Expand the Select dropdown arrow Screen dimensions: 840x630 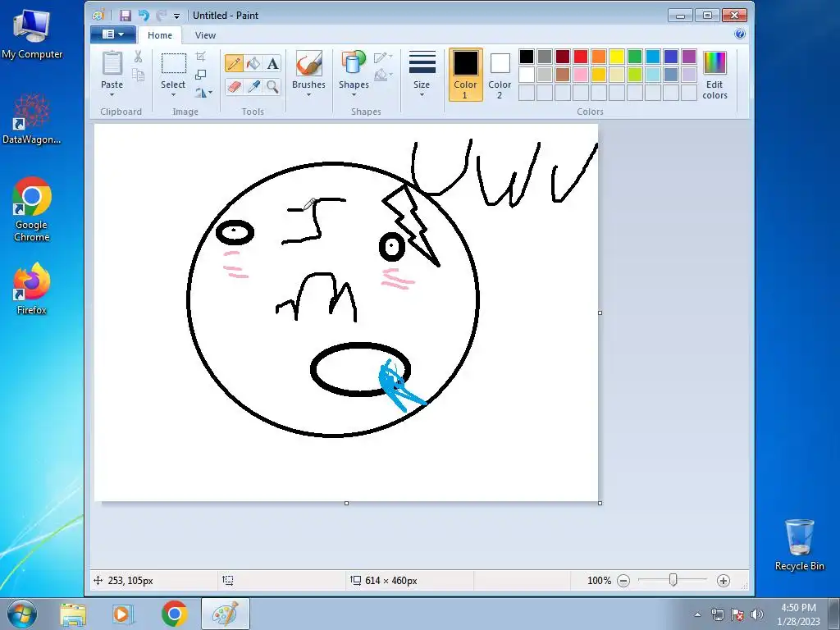[x=173, y=95]
